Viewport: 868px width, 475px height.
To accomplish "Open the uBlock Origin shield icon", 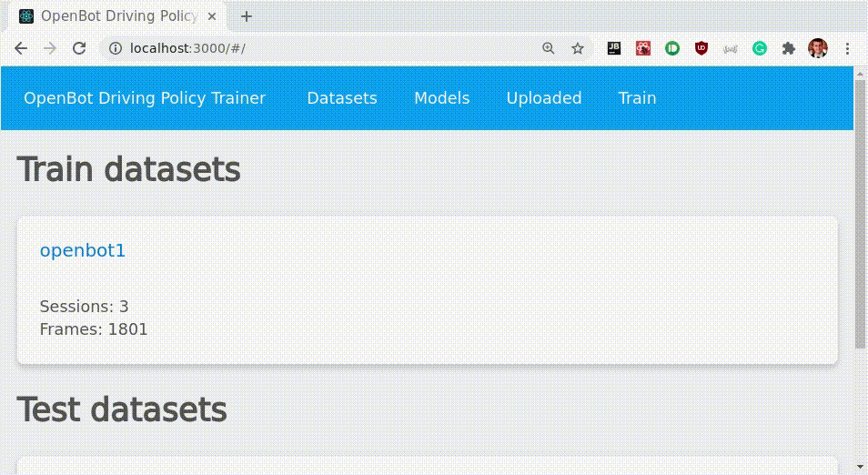I will (701, 49).
